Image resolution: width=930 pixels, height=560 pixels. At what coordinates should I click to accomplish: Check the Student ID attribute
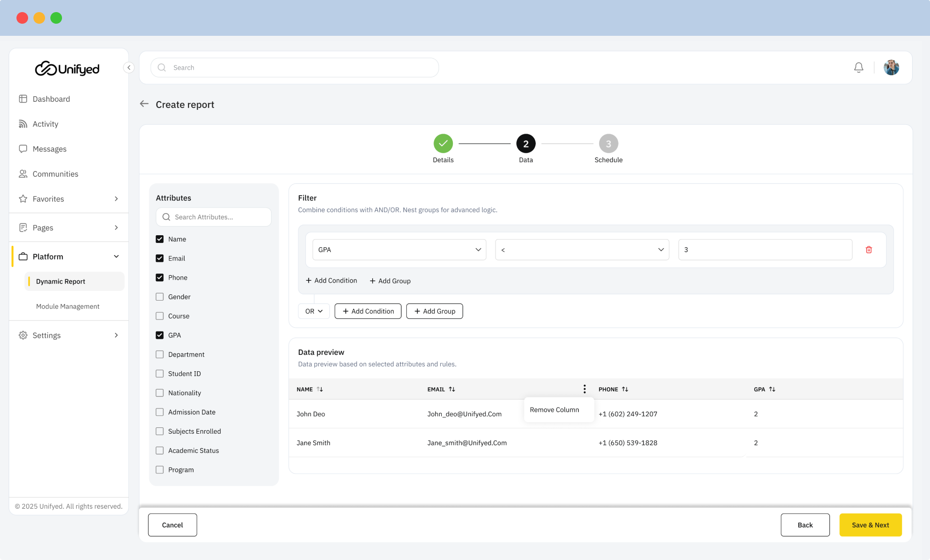click(160, 374)
